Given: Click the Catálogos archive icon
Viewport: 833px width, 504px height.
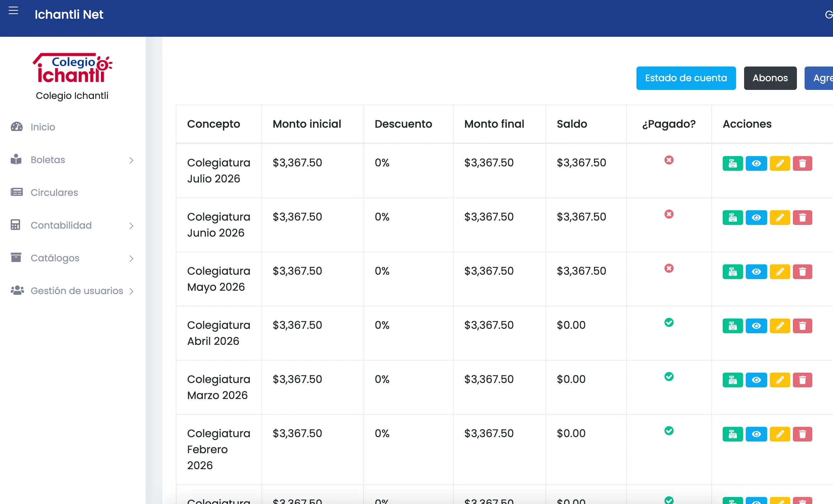Looking at the screenshot, I should 16,258.
